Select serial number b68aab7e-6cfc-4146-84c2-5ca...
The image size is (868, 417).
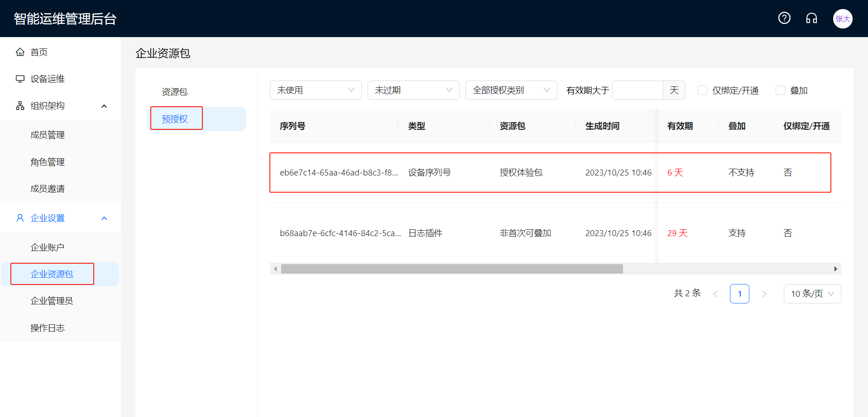click(x=340, y=233)
